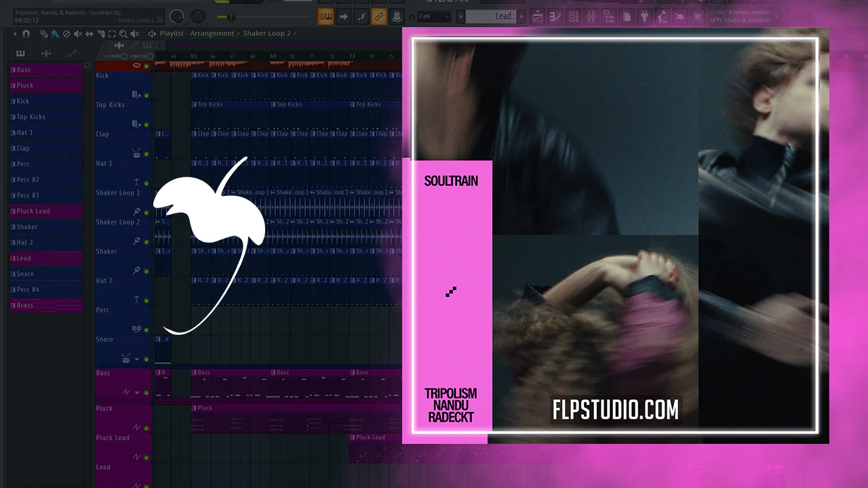
Task: Open the Playlist view icon
Action: pyautogui.click(x=538, y=16)
